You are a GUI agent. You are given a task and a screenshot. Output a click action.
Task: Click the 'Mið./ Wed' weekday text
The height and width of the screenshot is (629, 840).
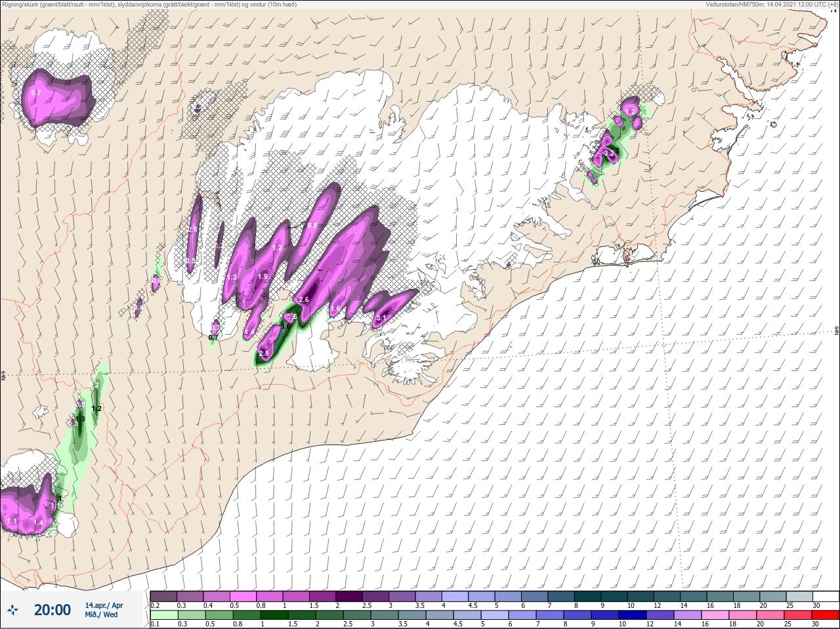(x=101, y=615)
